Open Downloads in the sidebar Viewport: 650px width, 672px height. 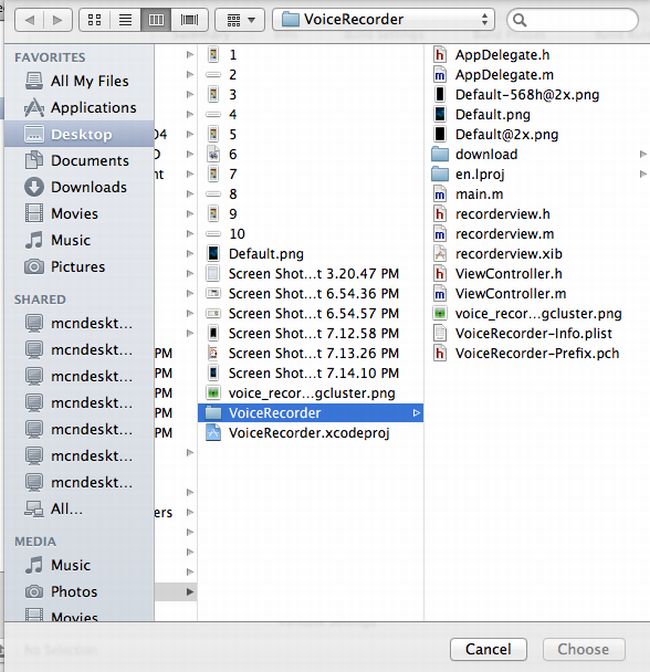[79, 187]
